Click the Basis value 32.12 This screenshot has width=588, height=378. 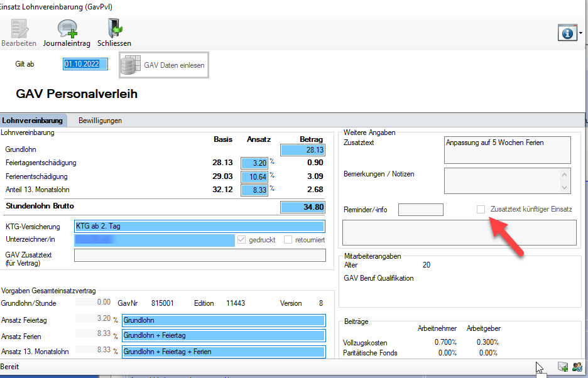point(223,190)
